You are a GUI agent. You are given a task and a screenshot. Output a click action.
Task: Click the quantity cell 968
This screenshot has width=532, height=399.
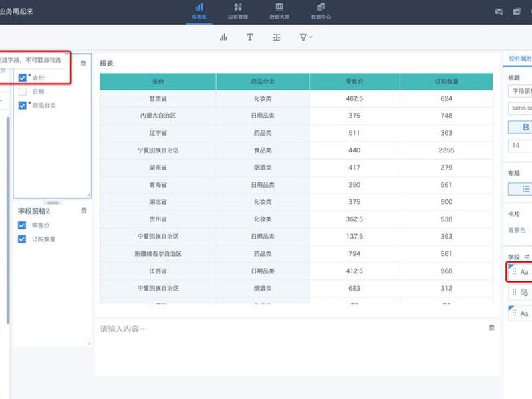pos(446,271)
